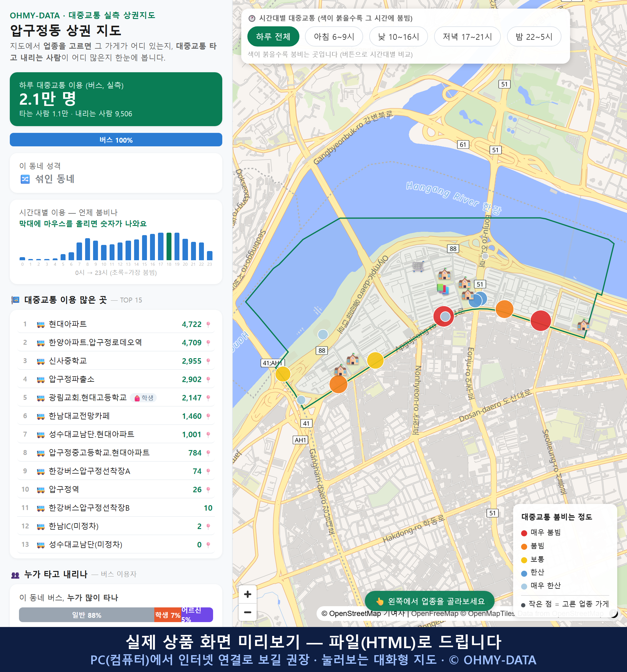627x672 pixels.
Task: Click the orange 붐빔 legend swatch
Action: [x=524, y=546]
